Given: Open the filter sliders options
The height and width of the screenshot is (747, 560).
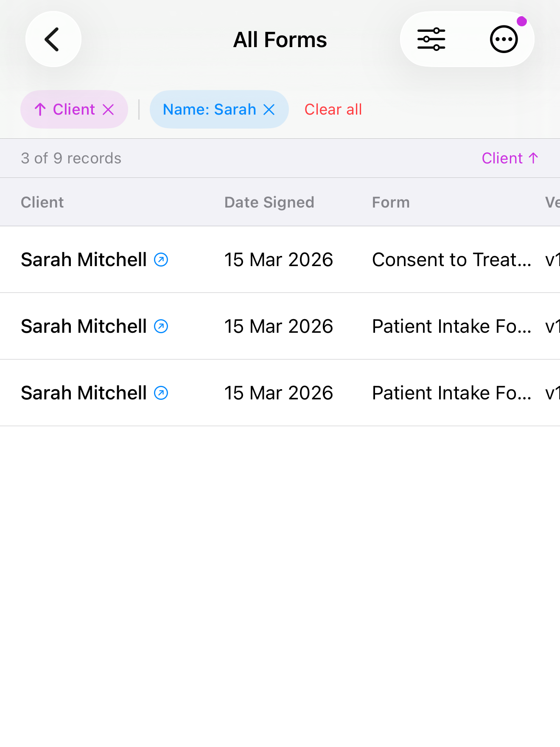Looking at the screenshot, I should [x=431, y=39].
